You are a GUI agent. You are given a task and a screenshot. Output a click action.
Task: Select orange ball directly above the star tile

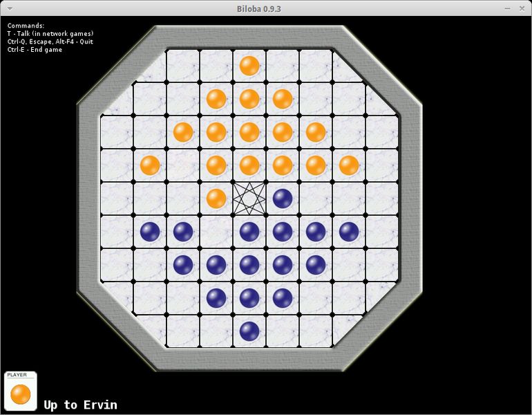[249, 165]
